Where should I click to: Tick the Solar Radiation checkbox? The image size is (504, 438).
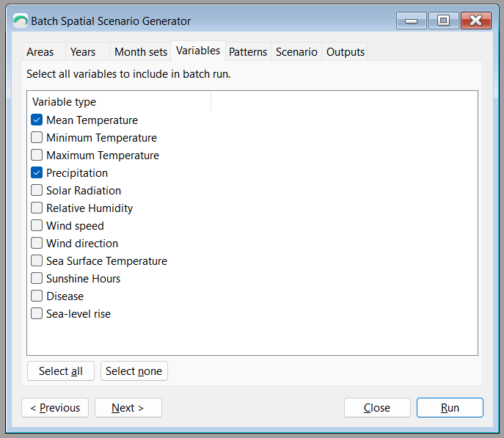pos(37,190)
